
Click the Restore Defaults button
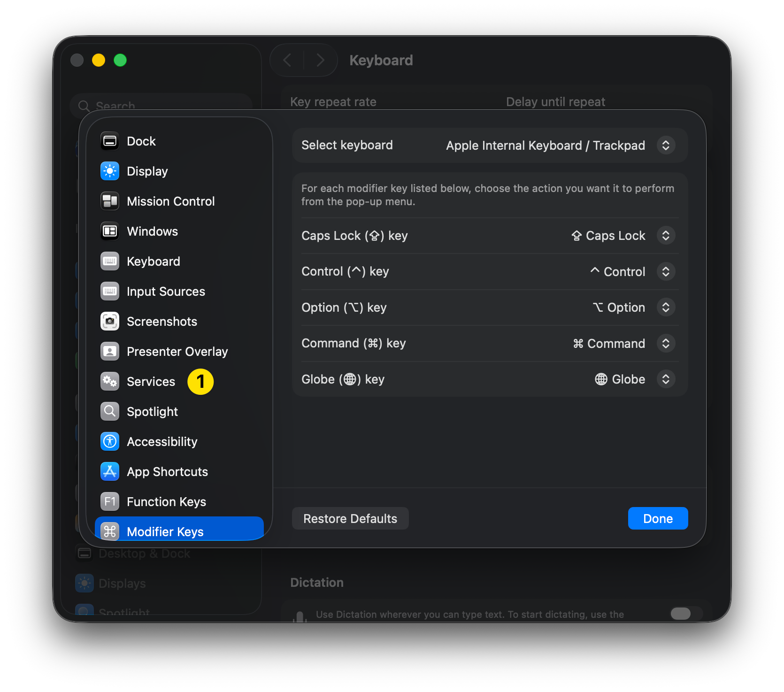coord(350,519)
